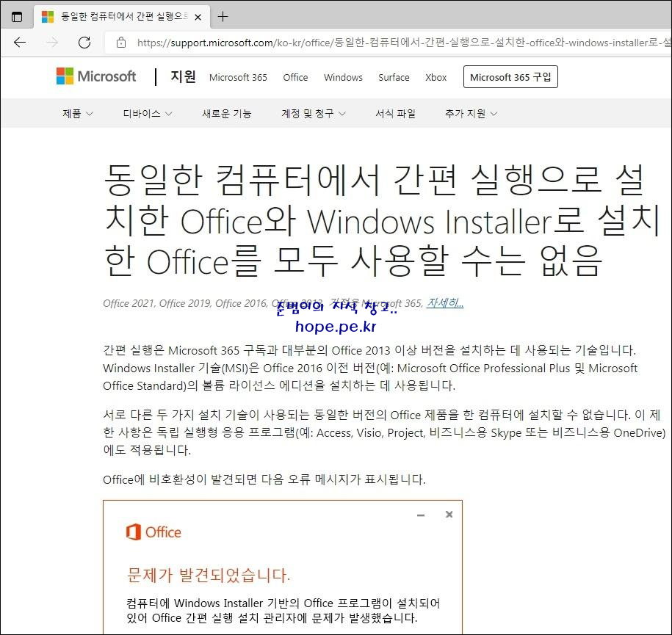Image resolution: width=672 pixels, height=635 pixels.
Task: Click the paragraph starting 간편 실행은 Microsoft 365
Action: coord(370,368)
